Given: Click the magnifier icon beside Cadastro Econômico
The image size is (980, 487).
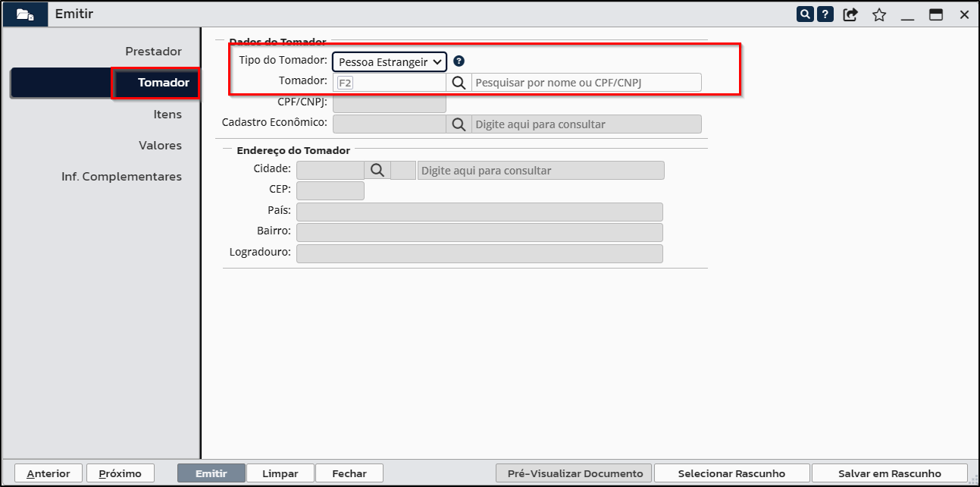Looking at the screenshot, I should click(x=459, y=124).
